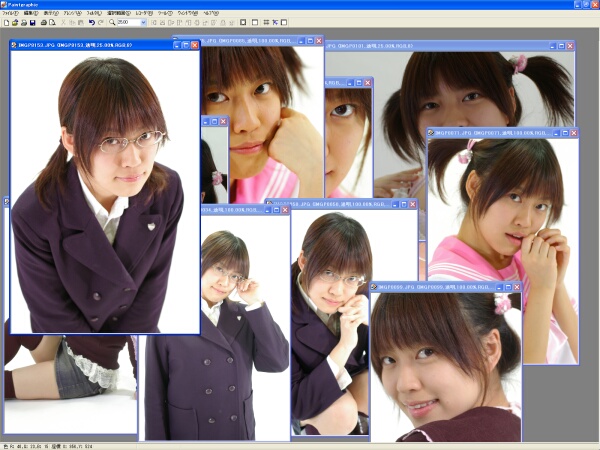This screenshot has width=600, height=450.
Task: Click the print preview page icon
Action: (52, 23)
